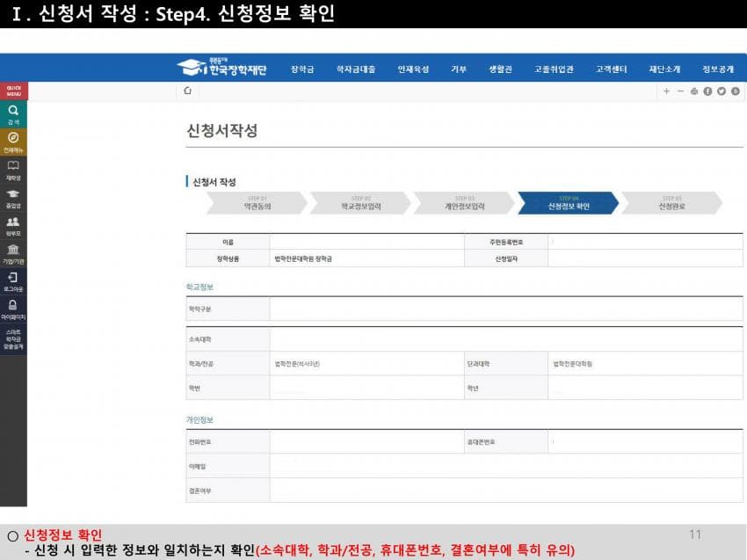The height and width of the screenshot is (560, 747).
Task: Open the 장학금 menu
Action: coord(302,69)
